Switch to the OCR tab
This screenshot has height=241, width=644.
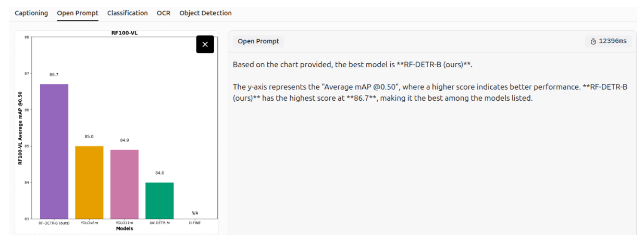(164, 13)
